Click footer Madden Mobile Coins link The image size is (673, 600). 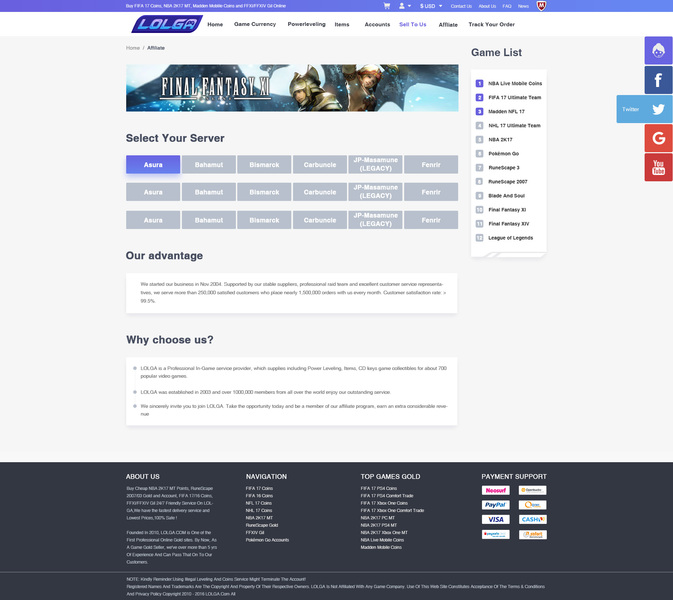click(x=381, y=547)
